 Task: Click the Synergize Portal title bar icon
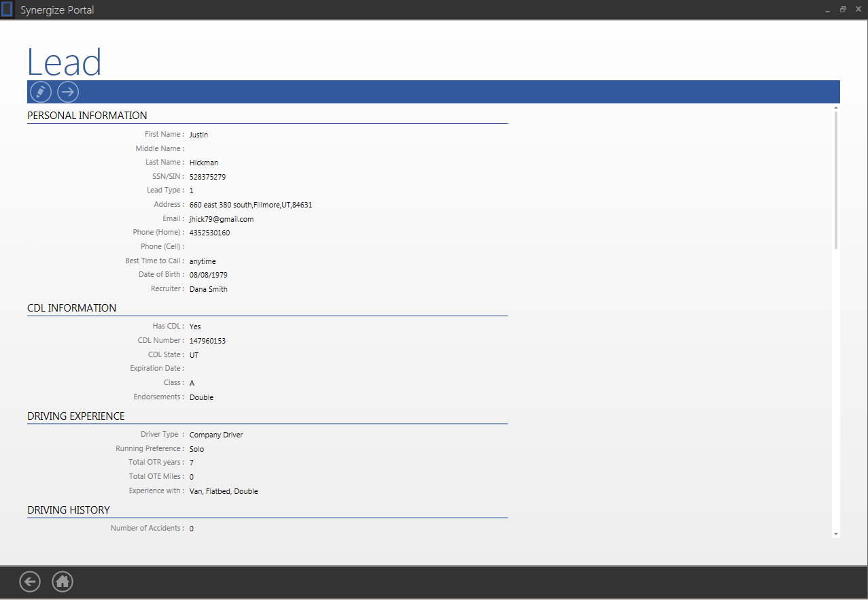[x=7, y=10]
